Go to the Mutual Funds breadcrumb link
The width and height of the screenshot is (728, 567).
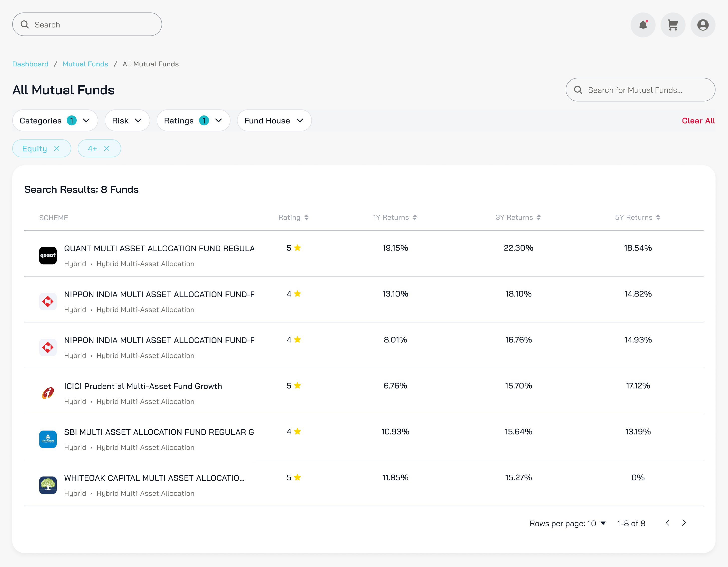tap(85, 64)
